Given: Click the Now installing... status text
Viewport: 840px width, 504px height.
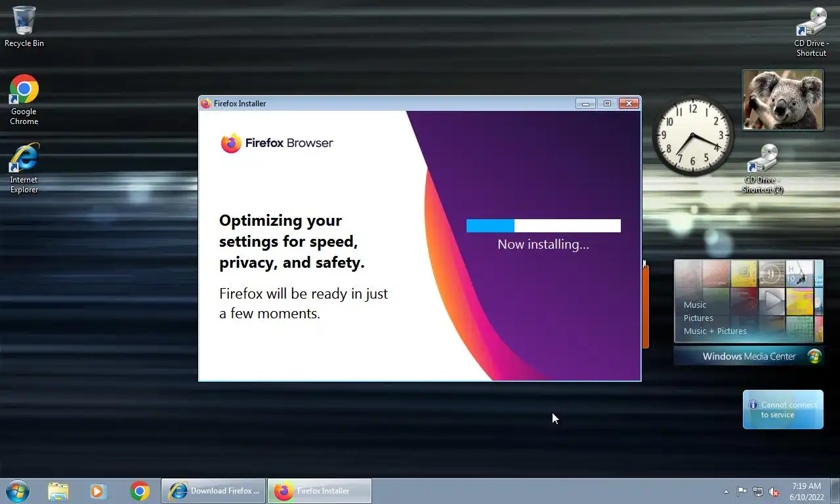Looking at the screenshot, I should pos(543,244).
